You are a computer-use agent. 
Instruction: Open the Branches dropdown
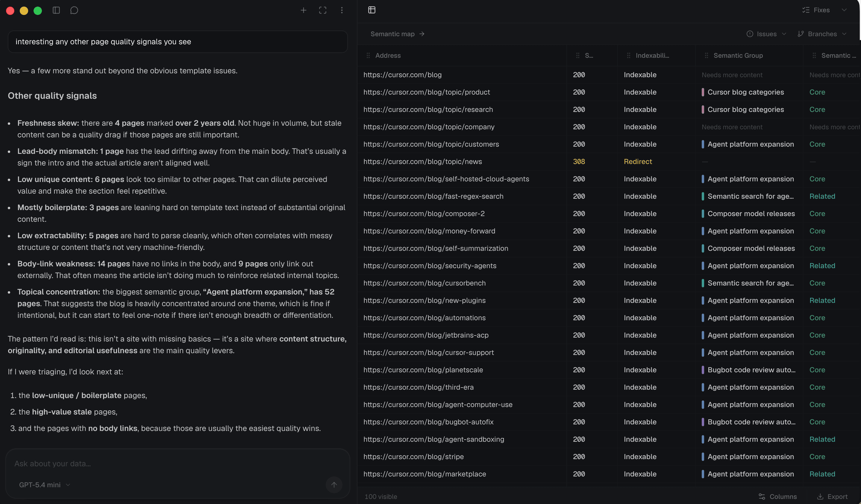click(822, 34)
